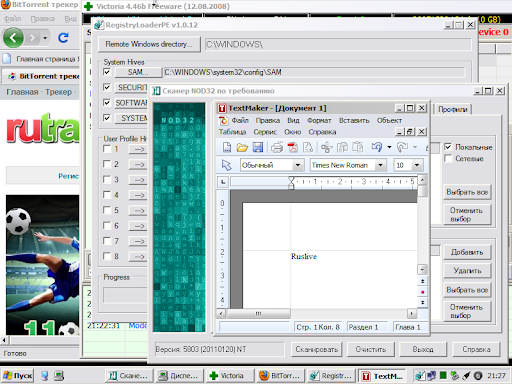Open the Пуск start button

[17, 376]
